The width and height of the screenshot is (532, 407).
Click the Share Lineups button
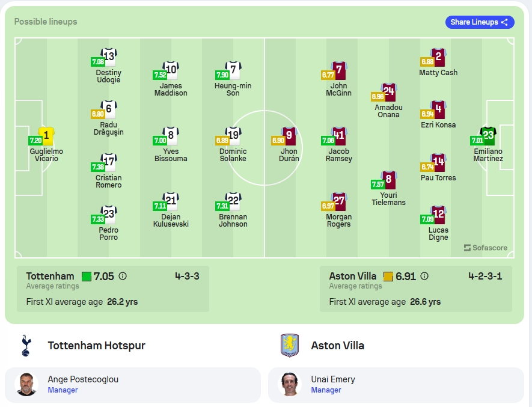click(480, 22)
